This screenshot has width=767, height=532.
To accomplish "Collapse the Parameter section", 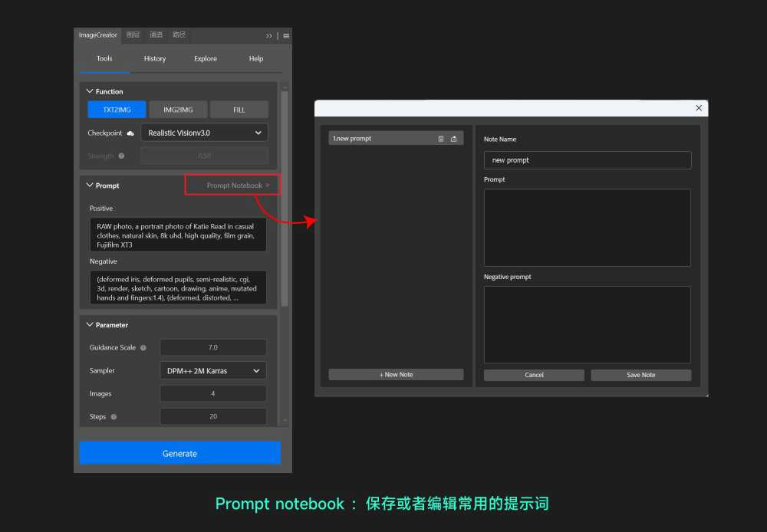I will pyautogui.click(x=91, y=325).
